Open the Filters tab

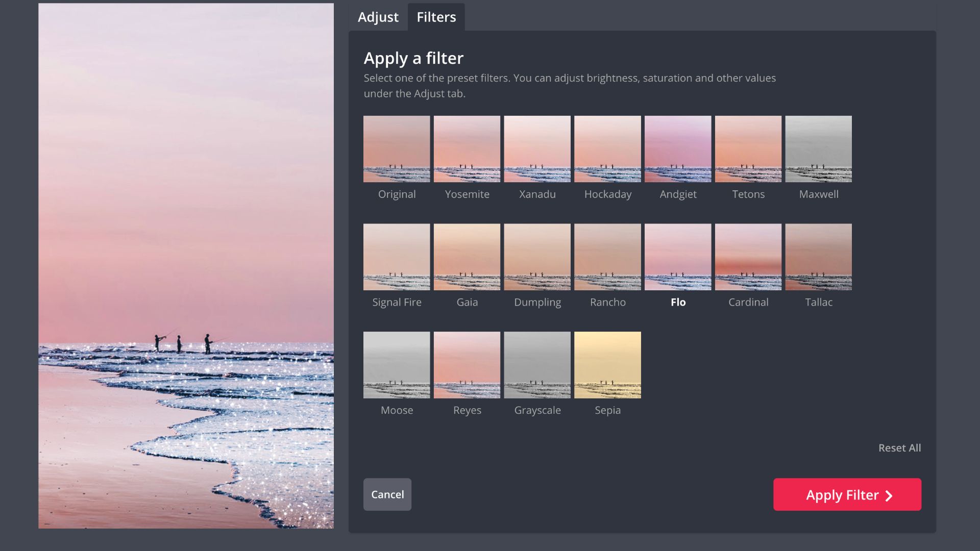(436, 17)
